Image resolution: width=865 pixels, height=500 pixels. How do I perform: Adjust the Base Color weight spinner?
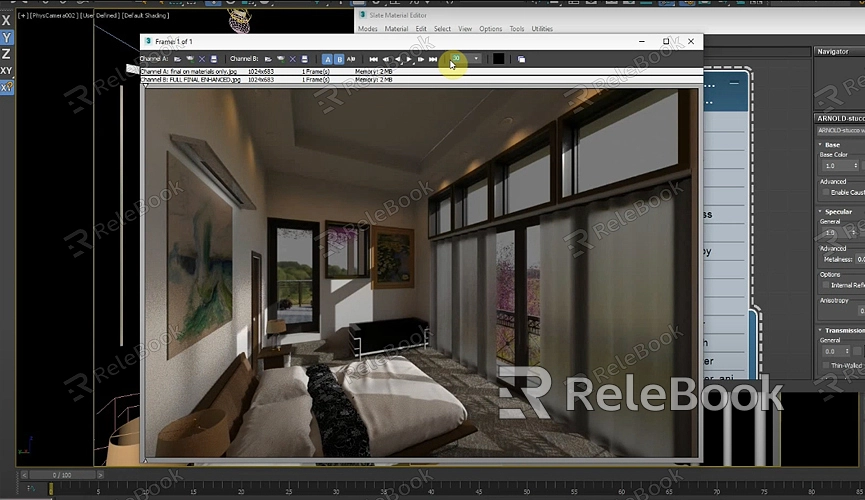click(x=856, y=166)
